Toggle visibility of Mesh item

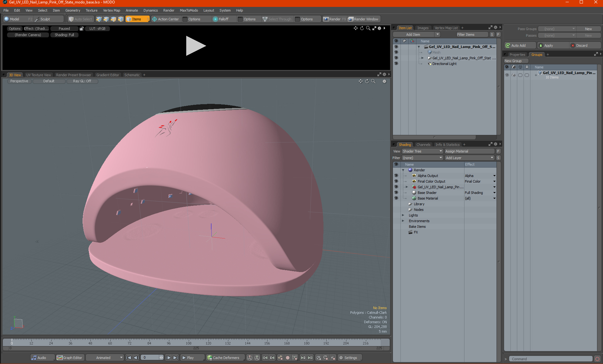pos(396,52)
